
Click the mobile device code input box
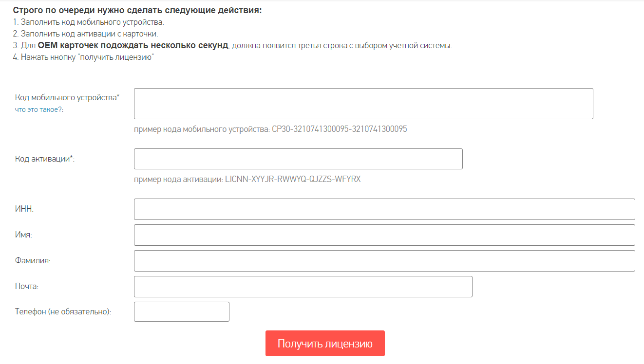coord(363,104)
